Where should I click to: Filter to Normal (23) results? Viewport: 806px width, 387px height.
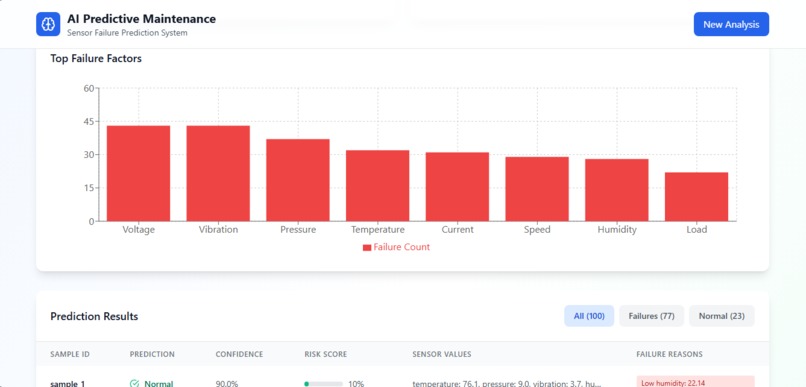tap(721, 316)
